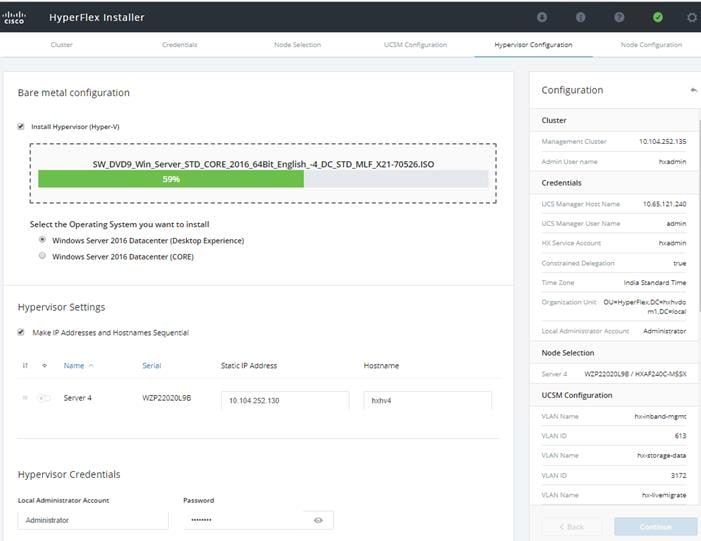
Task: Toggle Make IP Addresses and Hostnames Sequential
Action: point(21,332)
